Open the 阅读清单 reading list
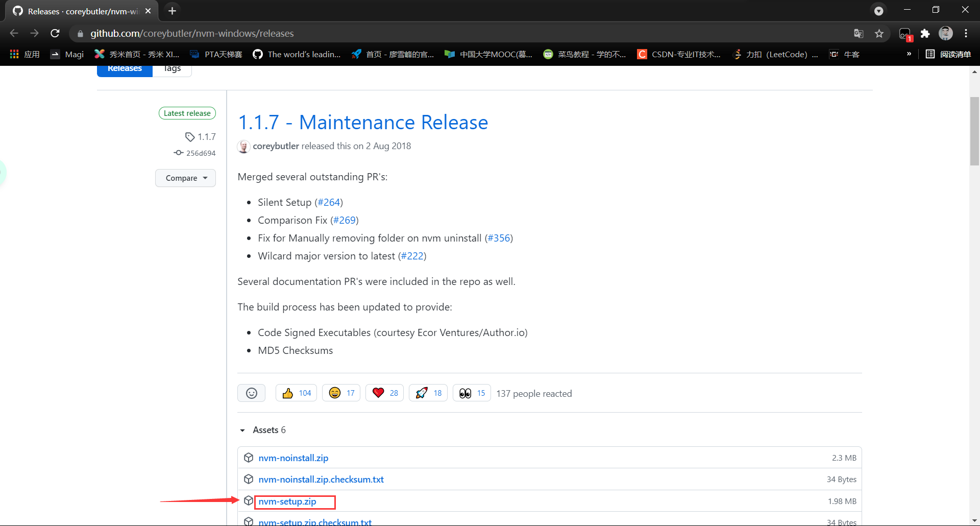 pyautogui.click(x=948, y=54)
